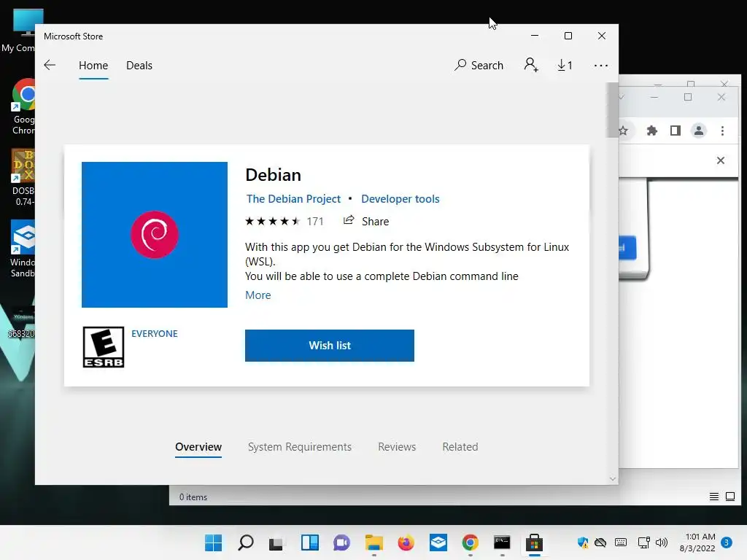Open downloads and updates indicator
Screen dimensions: 747x560
[565, 65]
